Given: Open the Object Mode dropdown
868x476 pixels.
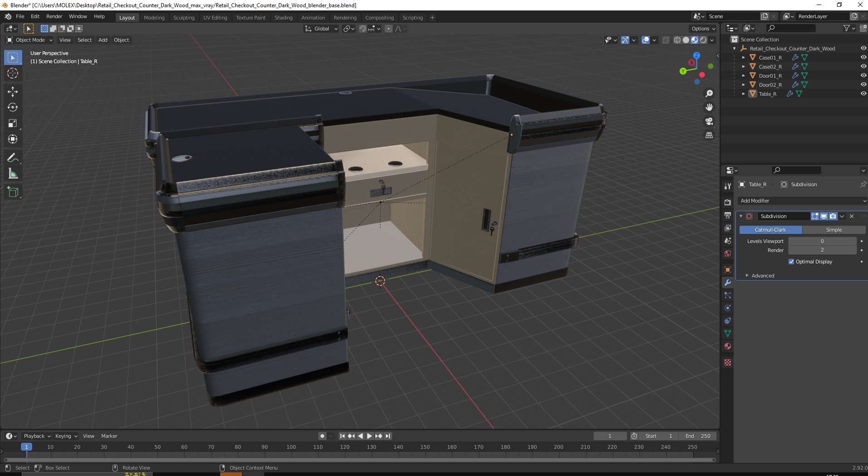Looking at the screenshot, I should click(x=30, y=40).
